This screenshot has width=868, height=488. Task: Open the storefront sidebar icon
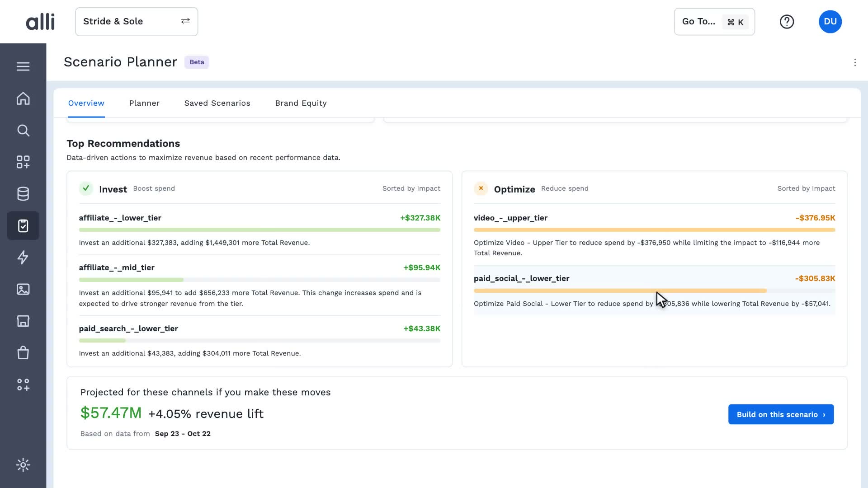(x=23, y=321)
